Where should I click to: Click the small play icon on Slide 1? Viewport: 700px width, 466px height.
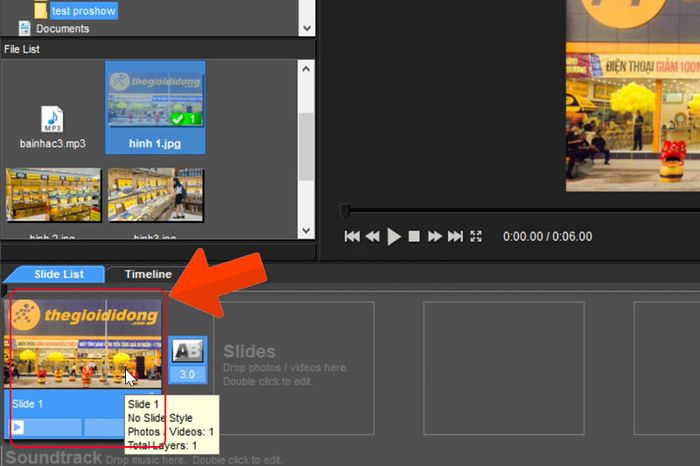click(17, 427)
